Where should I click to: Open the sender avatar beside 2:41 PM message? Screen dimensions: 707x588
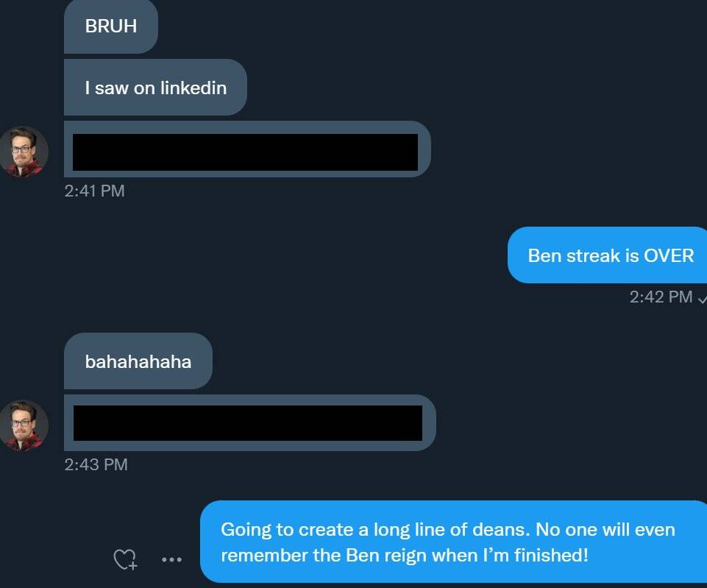(x=24, y=152)
